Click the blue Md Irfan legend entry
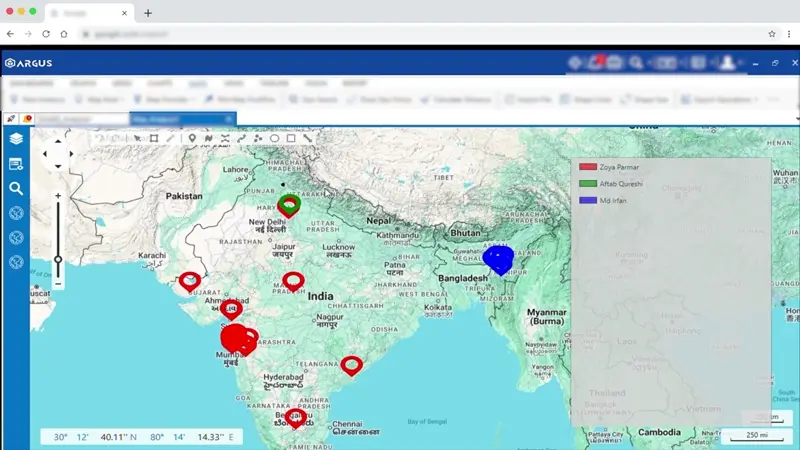This screenshot has height=450, width=800. pos(610,201)
